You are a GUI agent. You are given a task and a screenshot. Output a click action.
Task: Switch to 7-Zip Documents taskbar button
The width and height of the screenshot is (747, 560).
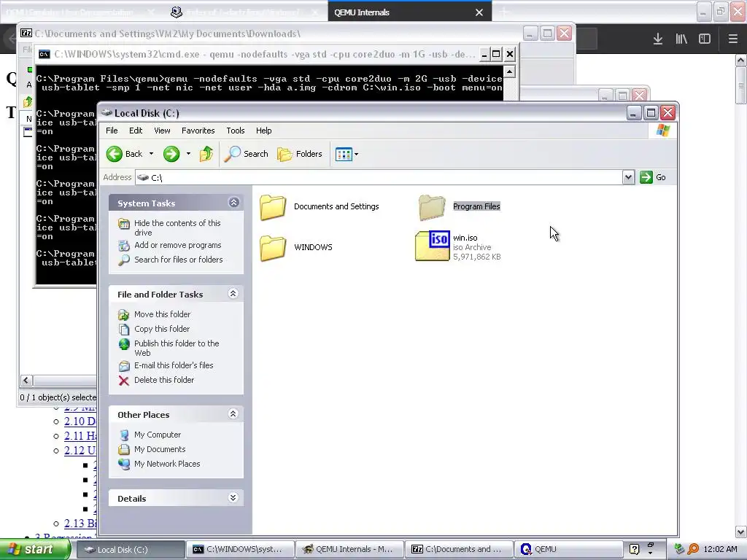459,550
